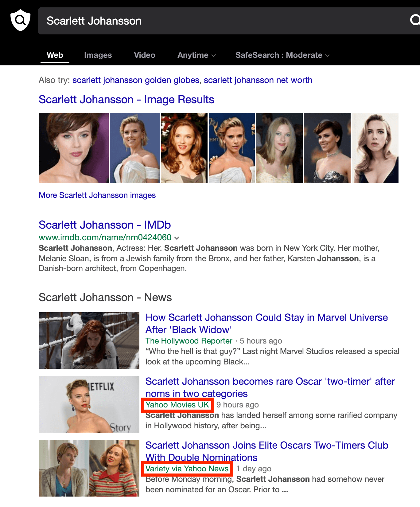Open fifth image result with straight blonde hair
This screenshot has width=420, height=507.
click(x=279, y=148)
